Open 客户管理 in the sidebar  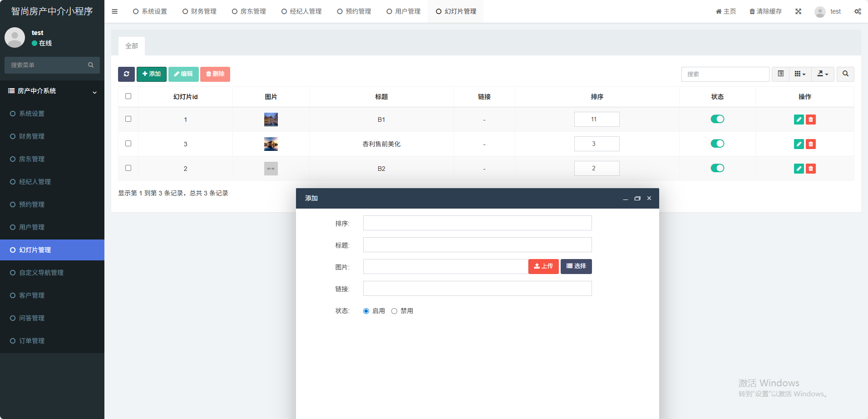click(32, 295)
